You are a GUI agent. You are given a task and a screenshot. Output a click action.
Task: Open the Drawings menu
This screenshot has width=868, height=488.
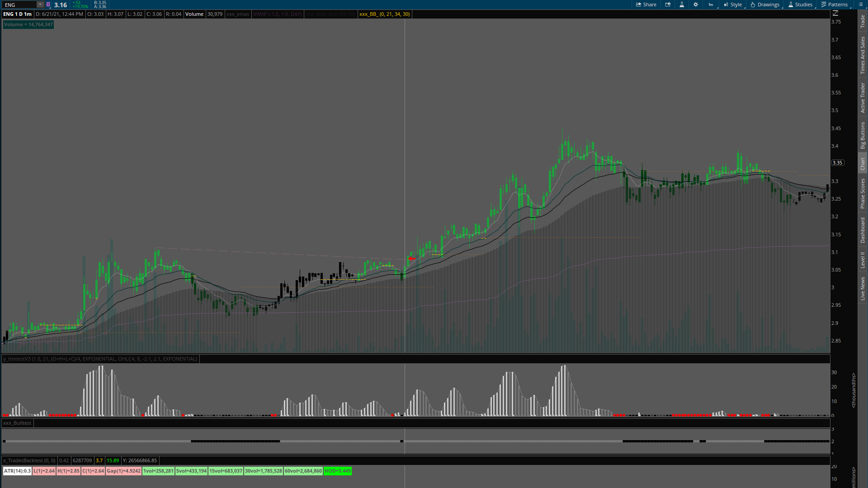765,5
